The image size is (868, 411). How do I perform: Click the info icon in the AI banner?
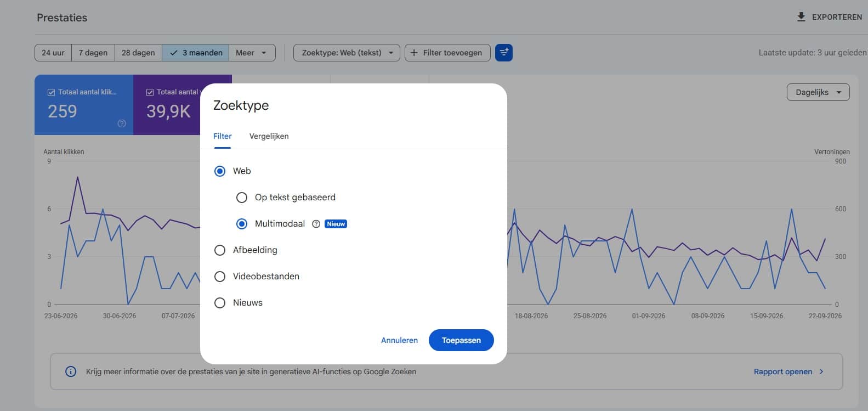pyautogui.click(x=71, y=371)
